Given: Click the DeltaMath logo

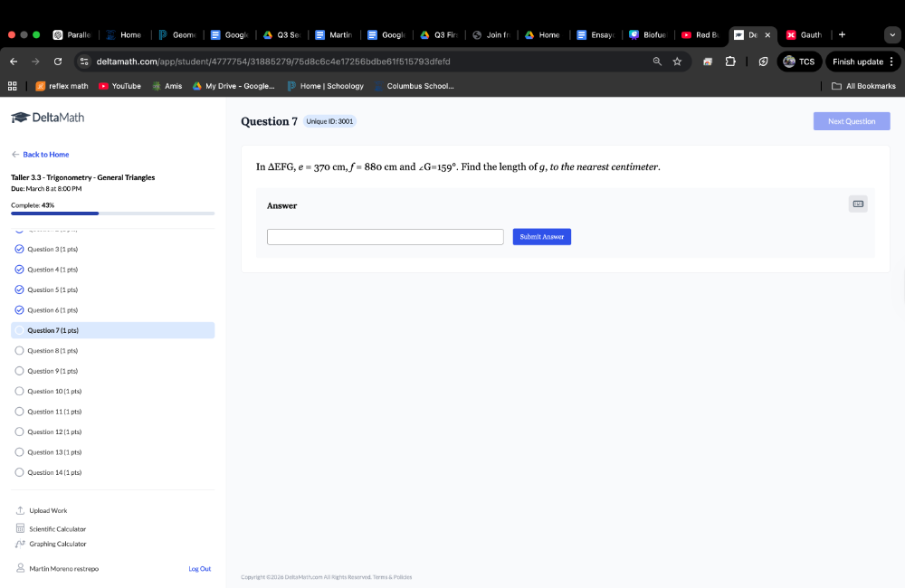Looking at the screenshot, I should (47, 118).
